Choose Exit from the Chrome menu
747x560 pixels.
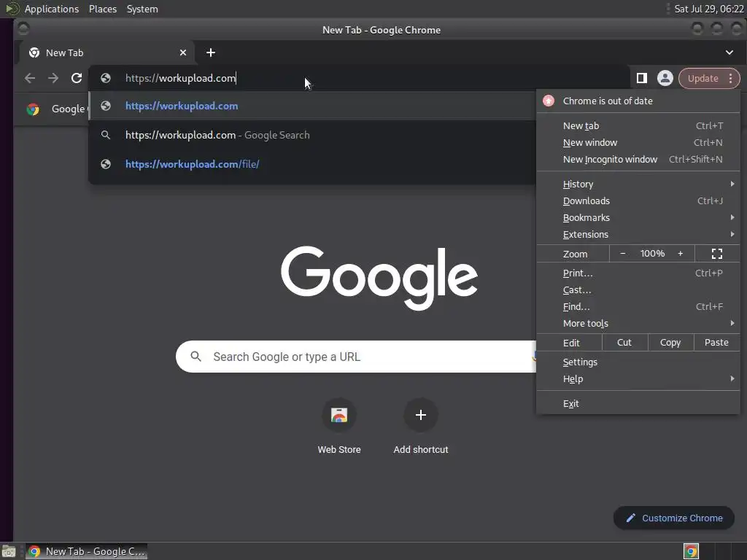(638, 403)
